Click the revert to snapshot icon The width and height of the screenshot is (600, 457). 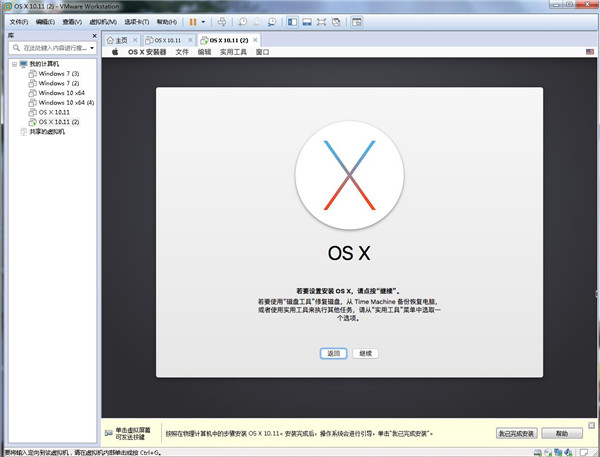click(257, 22)
